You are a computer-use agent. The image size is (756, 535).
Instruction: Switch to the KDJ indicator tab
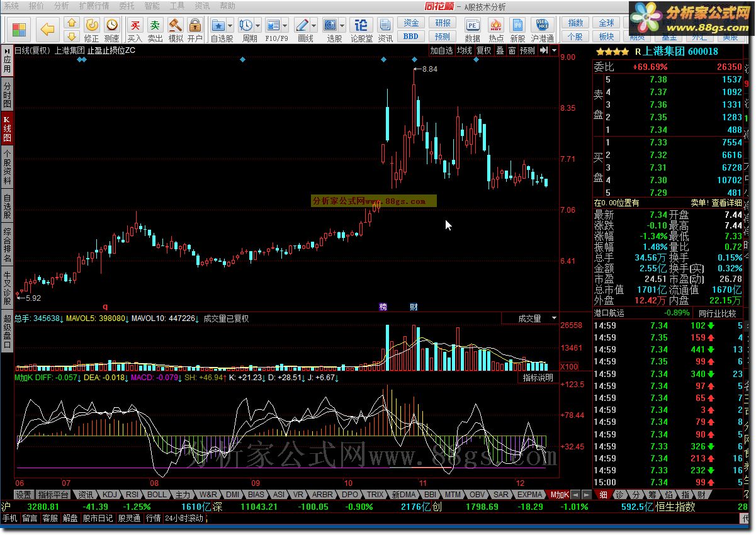110,495
